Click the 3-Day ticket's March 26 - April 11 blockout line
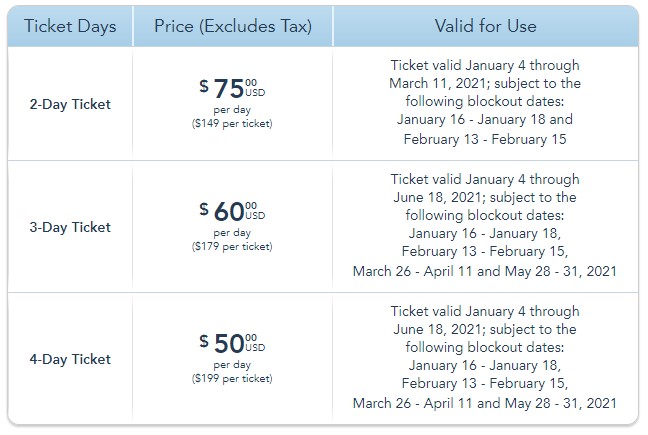 tap(485, 271)
